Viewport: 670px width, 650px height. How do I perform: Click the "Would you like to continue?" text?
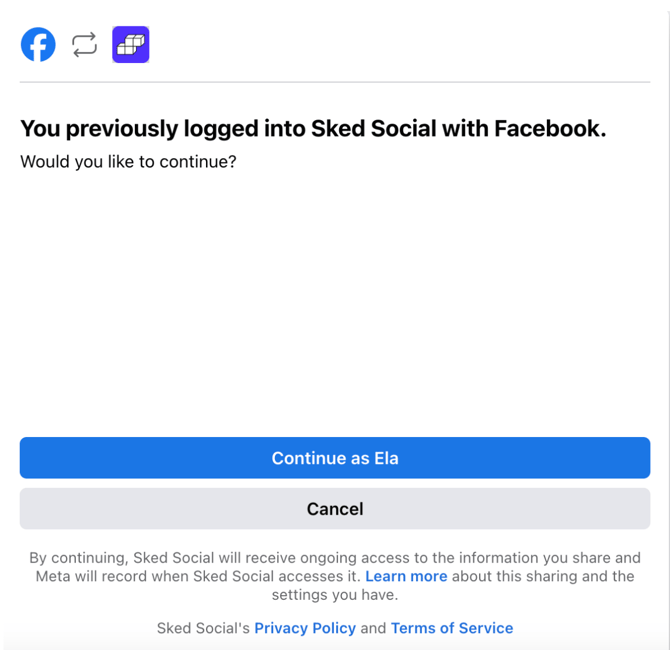[128, 161]
